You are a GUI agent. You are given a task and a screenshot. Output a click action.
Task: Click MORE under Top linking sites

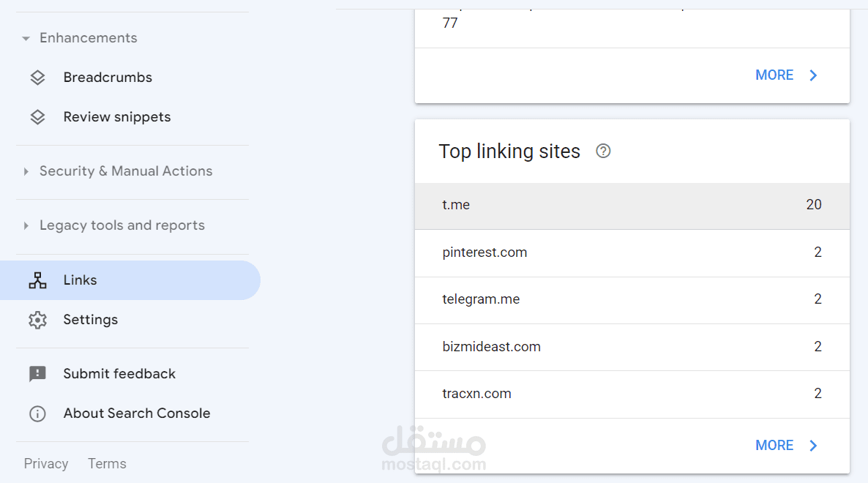[774, 446]
